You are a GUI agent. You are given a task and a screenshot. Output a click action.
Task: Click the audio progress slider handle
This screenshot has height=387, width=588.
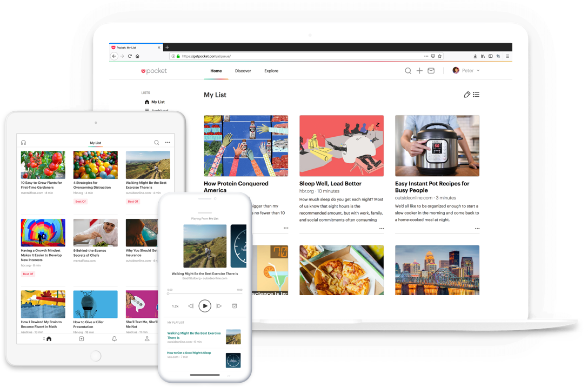168,293
